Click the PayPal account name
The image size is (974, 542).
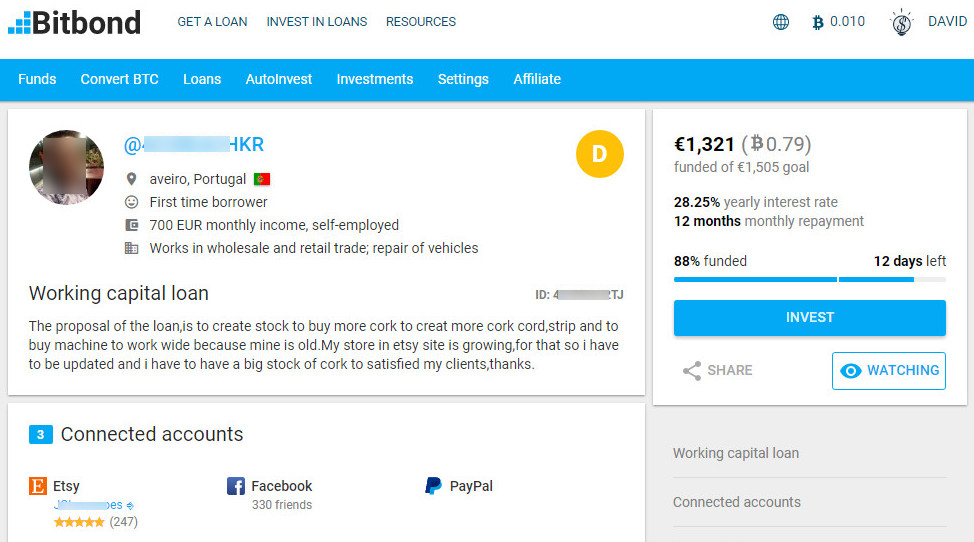pos(471,486)
